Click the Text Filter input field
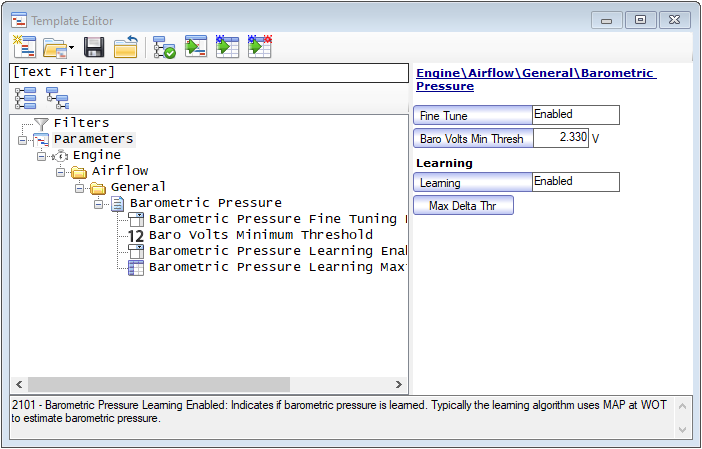Viewport: 702px width, 449px height. (208, 72)
